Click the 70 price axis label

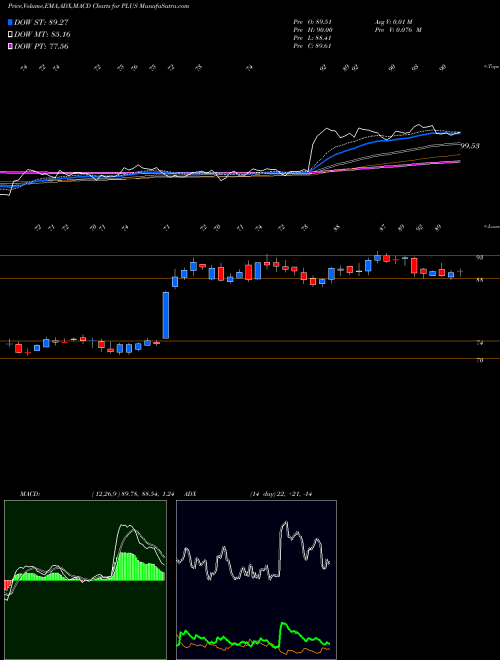click(x=479, y=360)
